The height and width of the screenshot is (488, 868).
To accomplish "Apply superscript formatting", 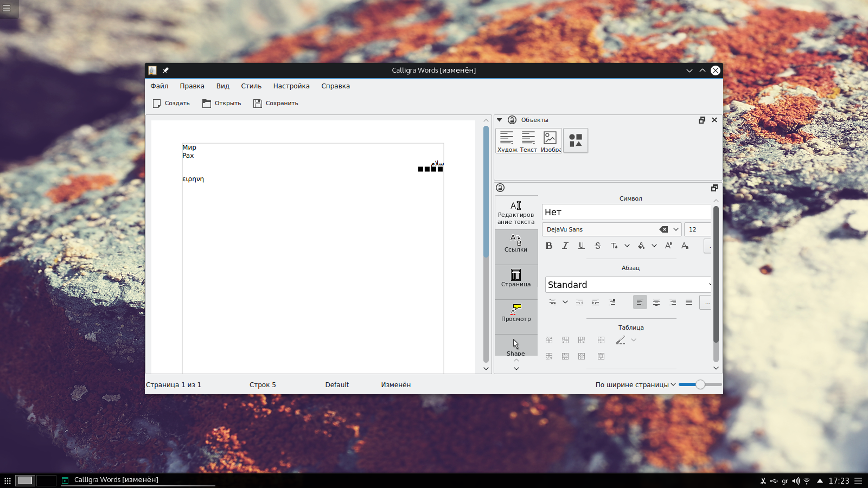I will tap(668, 246).
